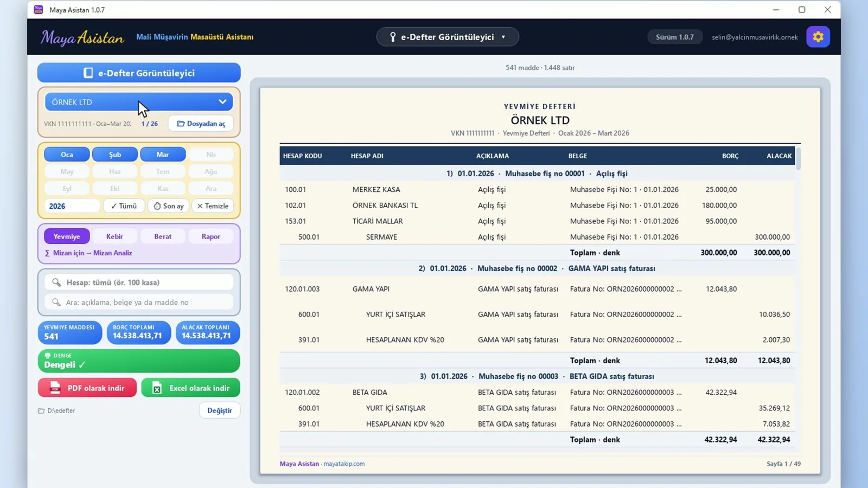This screenshot has width=868, height=488.
Task: Click the Maya Asistan title bar app icon
Action: coord(39,10)
